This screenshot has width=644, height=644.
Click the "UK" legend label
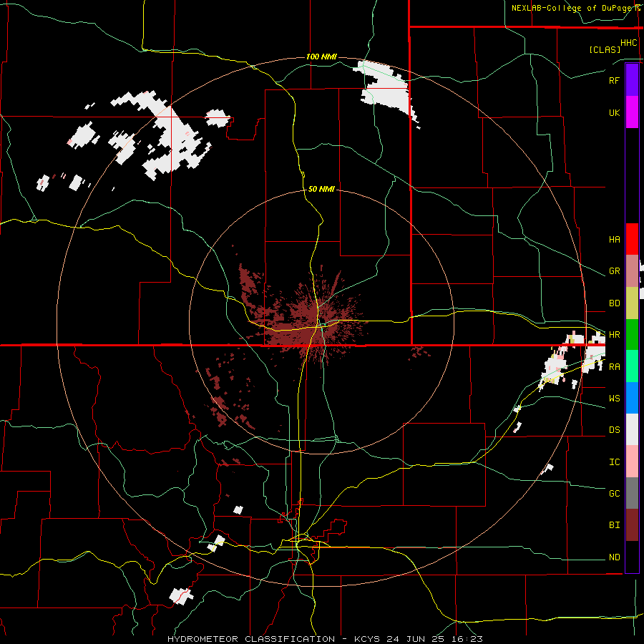[x=614, y=112]
